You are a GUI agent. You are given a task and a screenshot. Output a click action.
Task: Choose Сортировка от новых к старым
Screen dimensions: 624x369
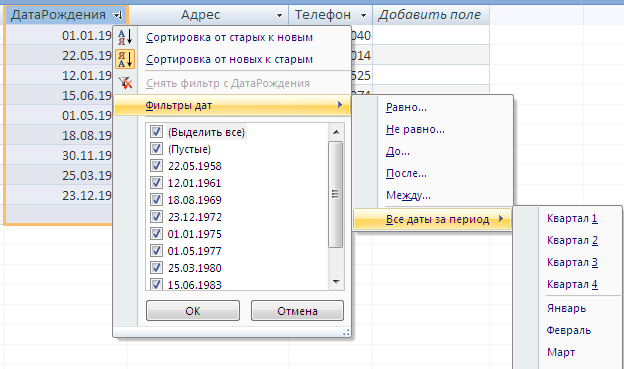pyautogui.click(x=229, y=59)
